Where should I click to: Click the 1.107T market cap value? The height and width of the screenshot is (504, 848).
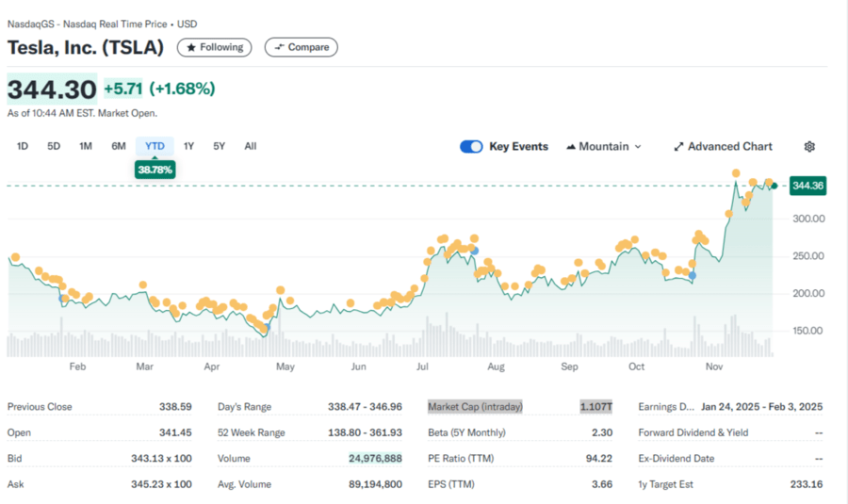(x=596, y=407)
